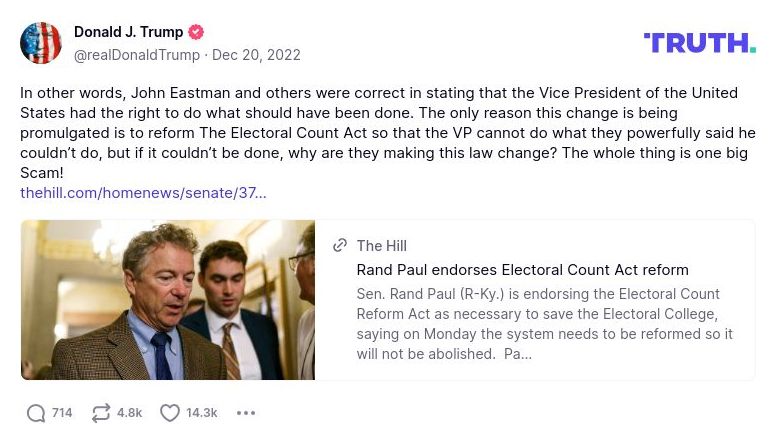Click the 4.8k ReTruths count
Image resolution: width=777 pixels, height=444 pixels.
[129, 413]
